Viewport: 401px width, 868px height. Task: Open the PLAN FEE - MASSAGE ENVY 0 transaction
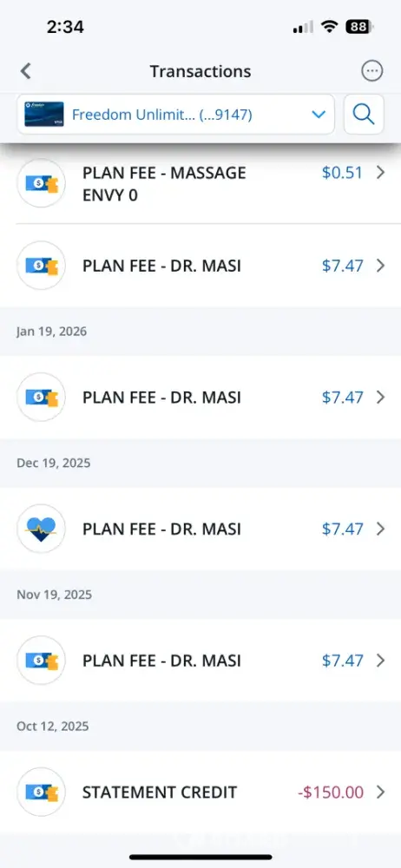click(200, 183)
